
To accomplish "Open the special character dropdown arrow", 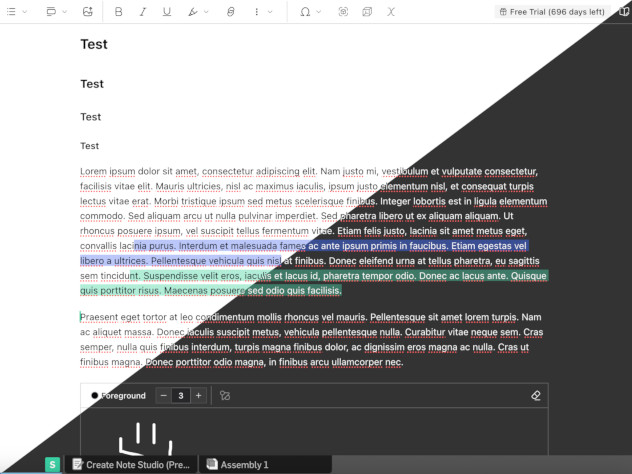I will tap(318, 12).
